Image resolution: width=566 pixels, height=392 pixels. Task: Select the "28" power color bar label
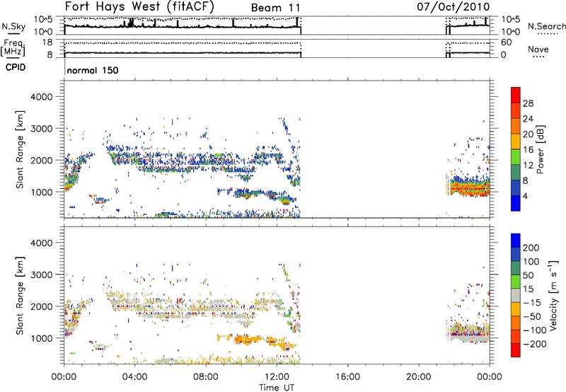(x=528, y=103)
